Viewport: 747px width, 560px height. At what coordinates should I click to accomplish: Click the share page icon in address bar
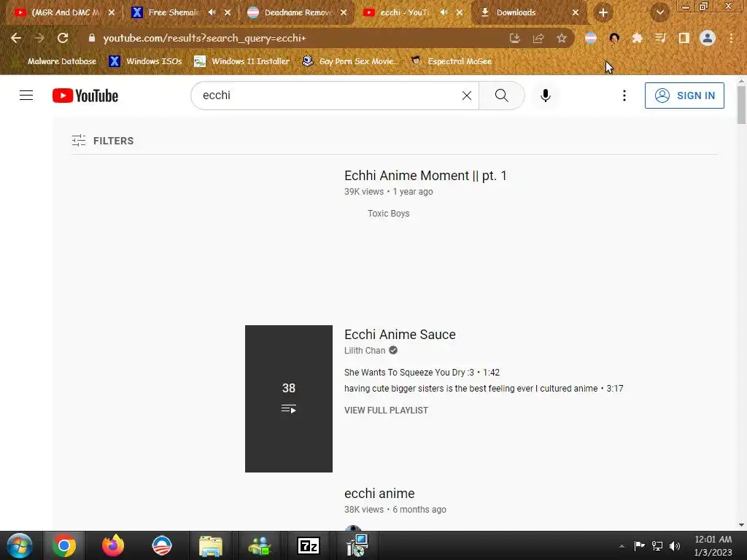pos(538,38)
